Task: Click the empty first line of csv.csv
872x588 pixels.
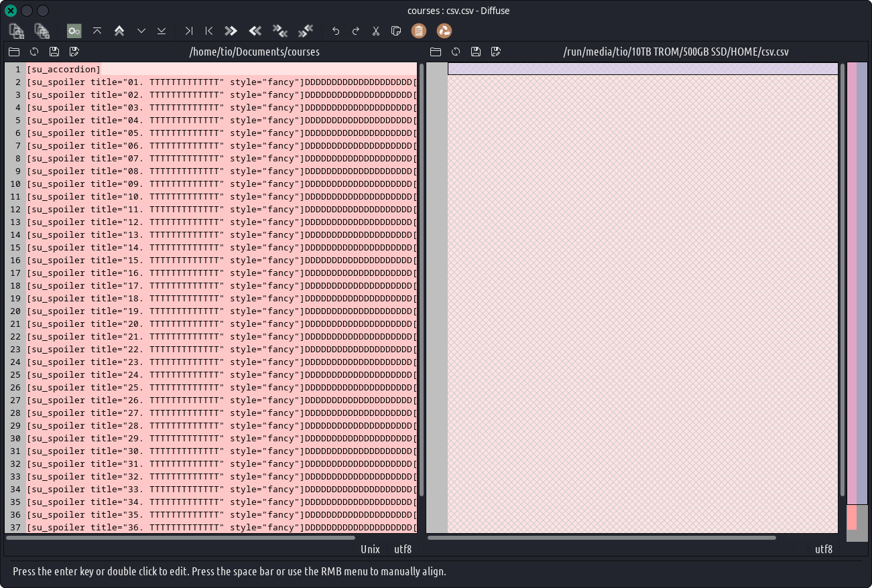Action: click(x=643, y=69)
